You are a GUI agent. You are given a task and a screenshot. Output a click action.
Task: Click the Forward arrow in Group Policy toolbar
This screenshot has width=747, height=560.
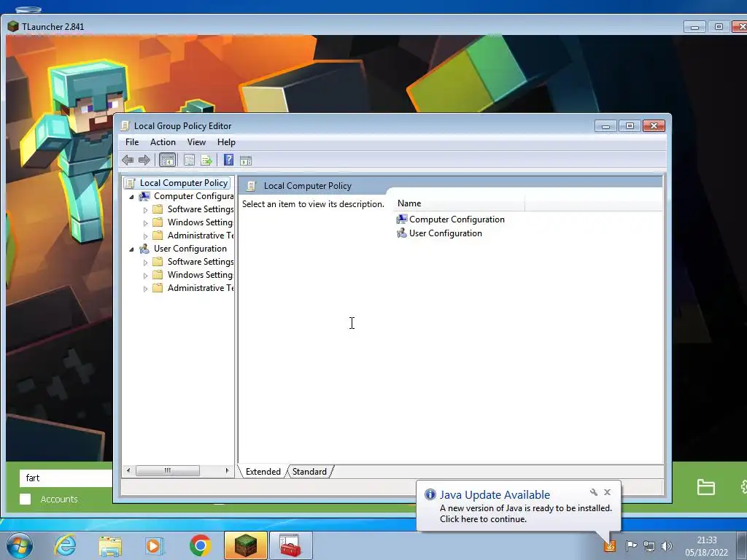point(144,160)
